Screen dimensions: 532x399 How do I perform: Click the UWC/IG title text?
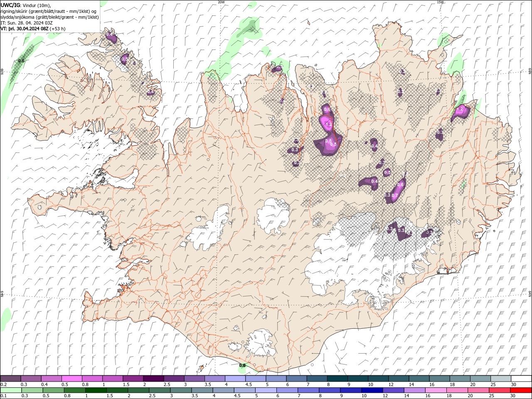tap(10, 5)
